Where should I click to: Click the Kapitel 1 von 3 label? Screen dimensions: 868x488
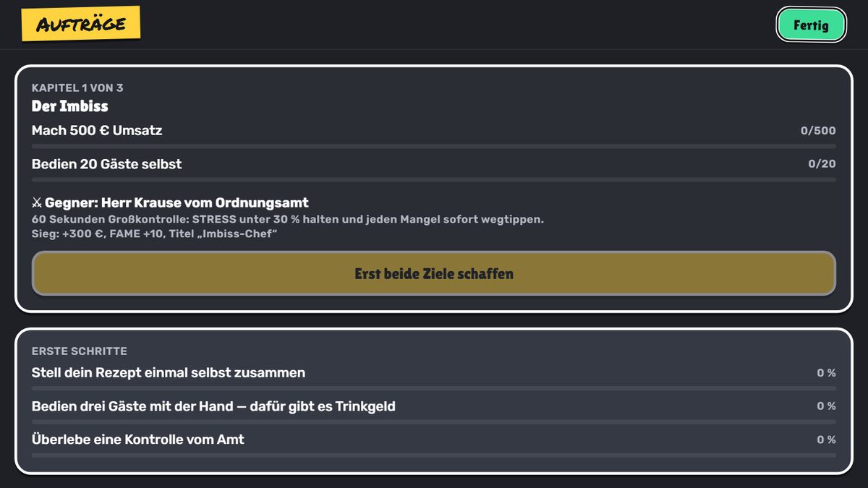coord(77,87)
